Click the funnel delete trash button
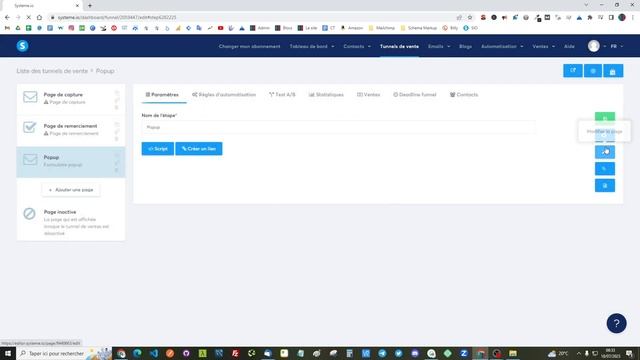The image size is (640, 360). [613, 71]
